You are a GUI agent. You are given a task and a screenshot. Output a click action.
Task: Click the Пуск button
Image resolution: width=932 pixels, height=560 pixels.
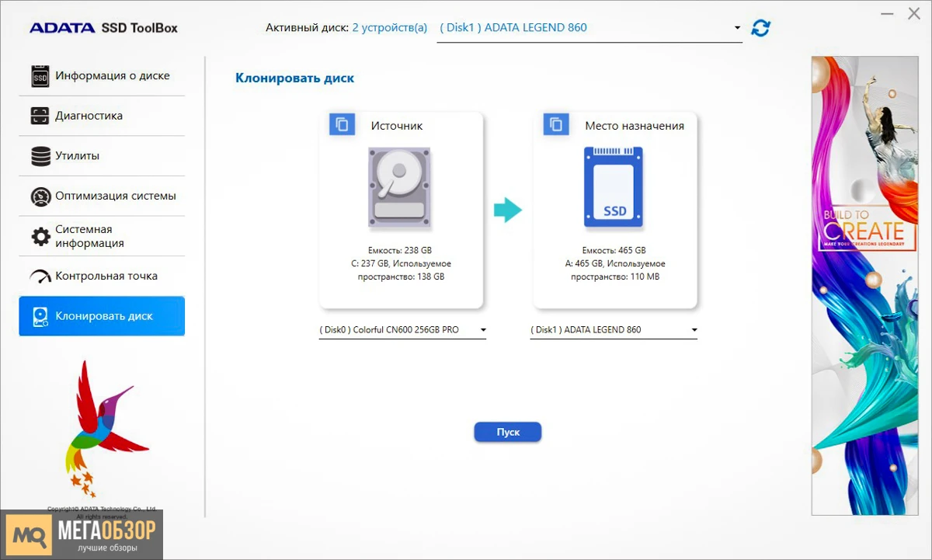tap(507, 433)
